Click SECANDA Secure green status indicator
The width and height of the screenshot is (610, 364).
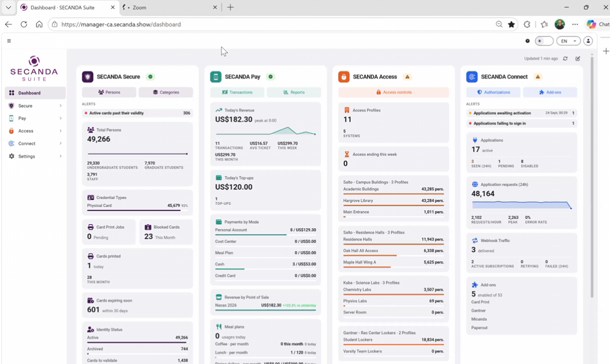(x=150, y=77)
